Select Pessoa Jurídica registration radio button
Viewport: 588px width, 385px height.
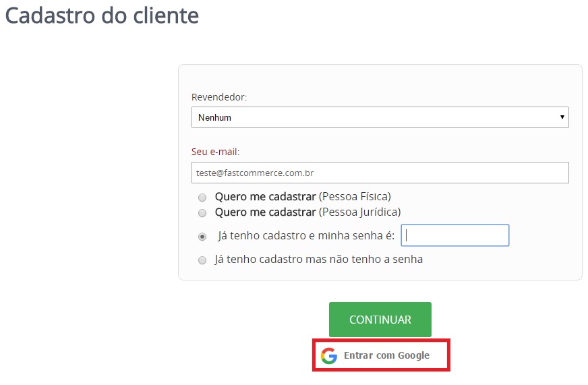[x=202, y=213]
